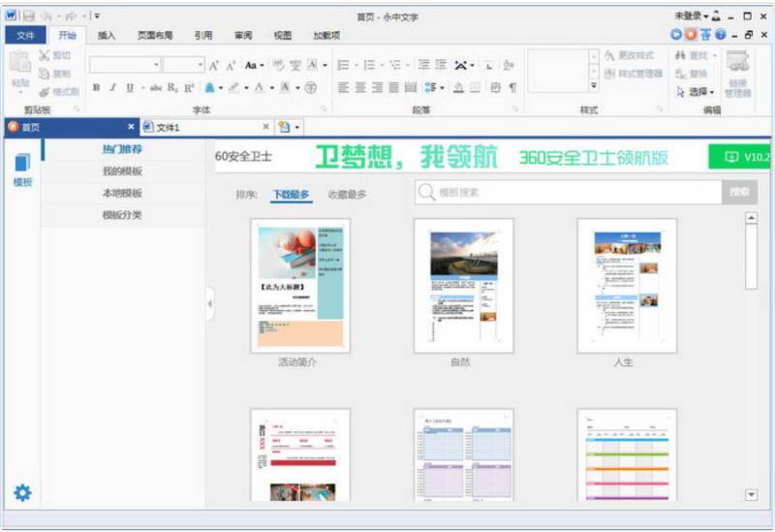This screenshot has height=532, width=775.
Task: Click the Replace (替换) icon
Action: pyautogui.click(x=681, y=74)
